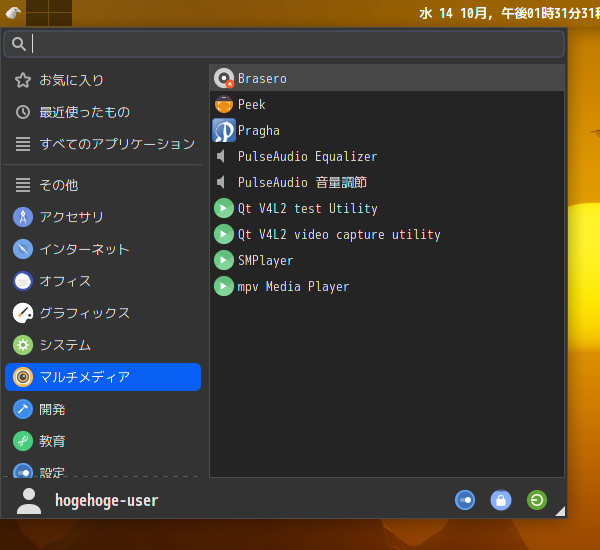Click the palette icon for グラフィックス

23,313
